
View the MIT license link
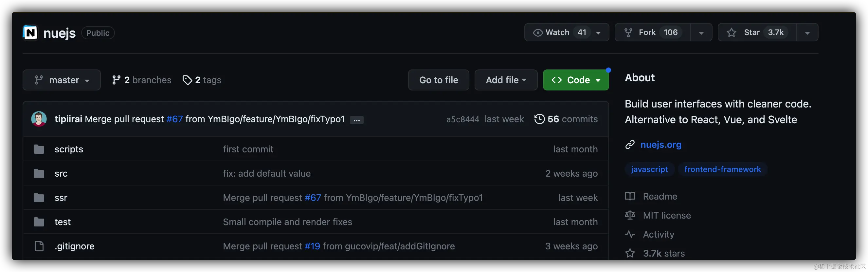667,216
